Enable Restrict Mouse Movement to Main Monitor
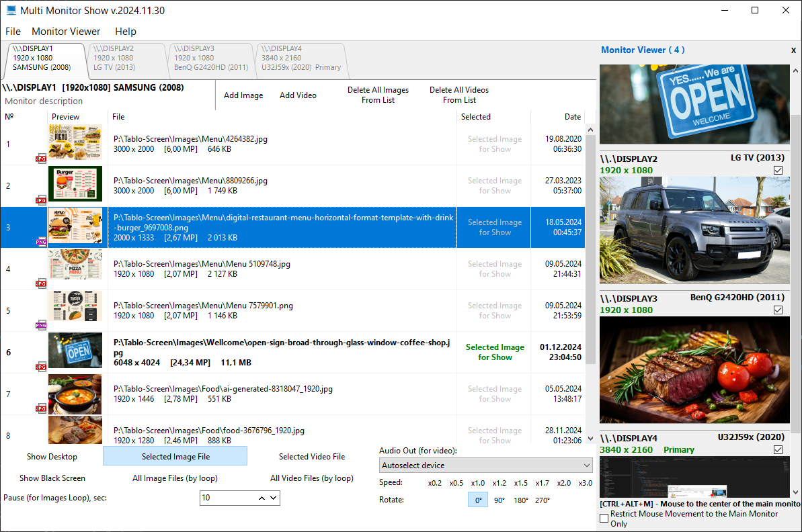Screen dimensions: 802x532 click(604, 518)
